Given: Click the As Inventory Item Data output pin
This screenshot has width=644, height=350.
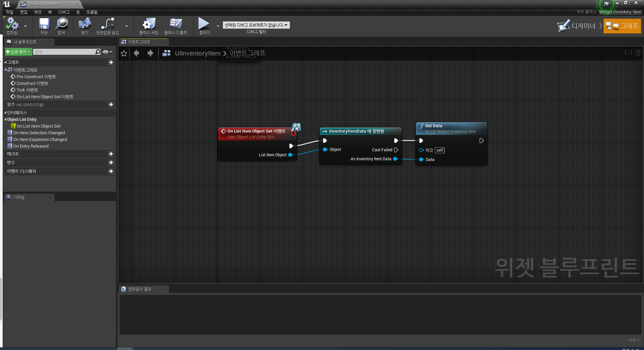Looking at the screenshot, I should (395, 159).
